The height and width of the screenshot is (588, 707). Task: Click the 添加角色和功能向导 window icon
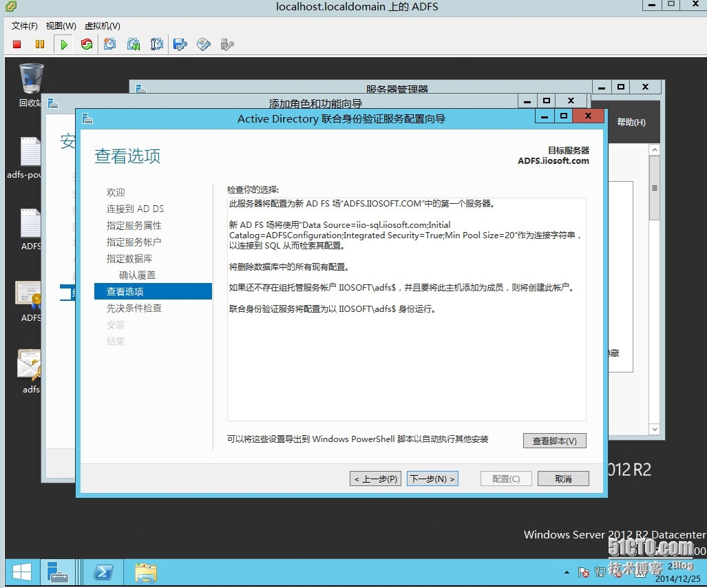[53, 104]
